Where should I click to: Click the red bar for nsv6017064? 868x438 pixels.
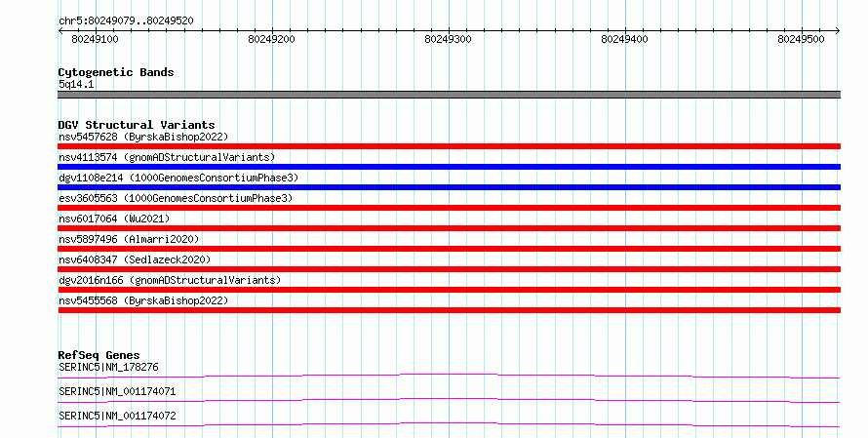point(449,228)
